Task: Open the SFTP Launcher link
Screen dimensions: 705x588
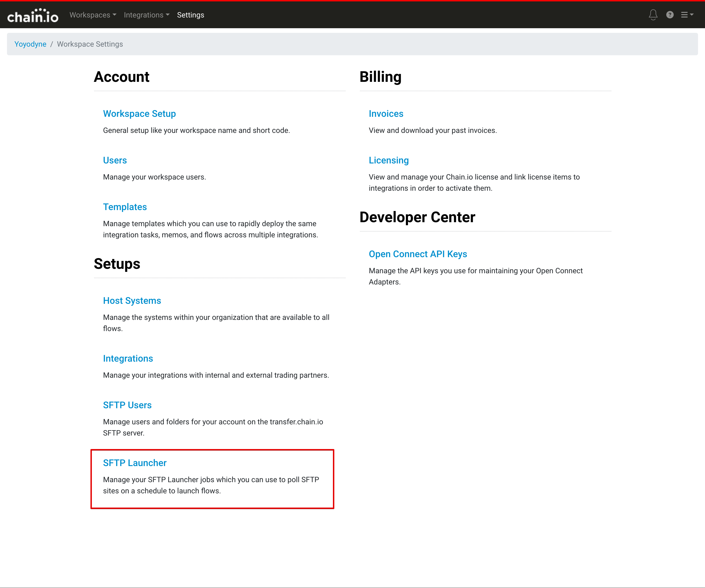Action: pos(135,463)
